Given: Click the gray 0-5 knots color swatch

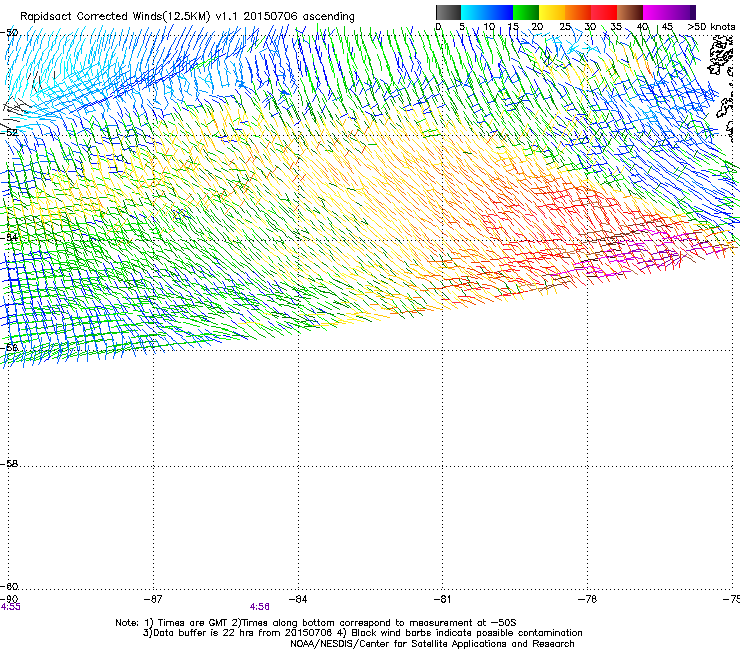Looking at the screenshot, I should coord(448,12).
